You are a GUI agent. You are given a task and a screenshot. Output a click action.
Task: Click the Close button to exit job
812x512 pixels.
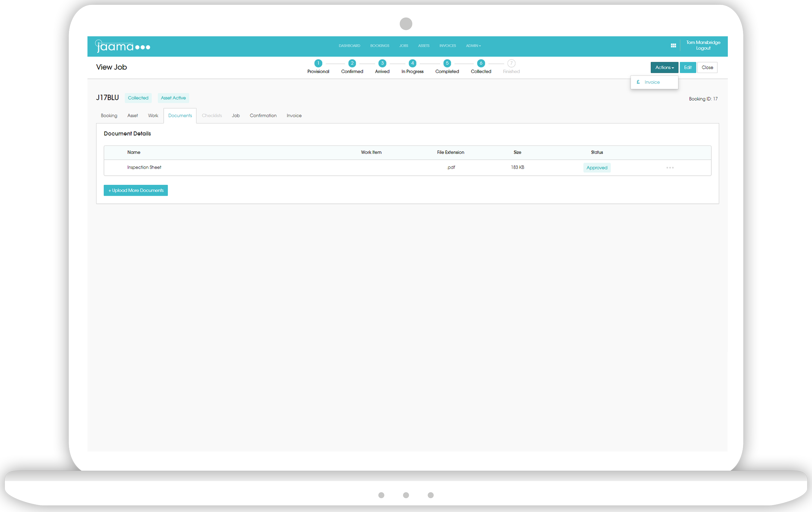(x=707, y=67)
